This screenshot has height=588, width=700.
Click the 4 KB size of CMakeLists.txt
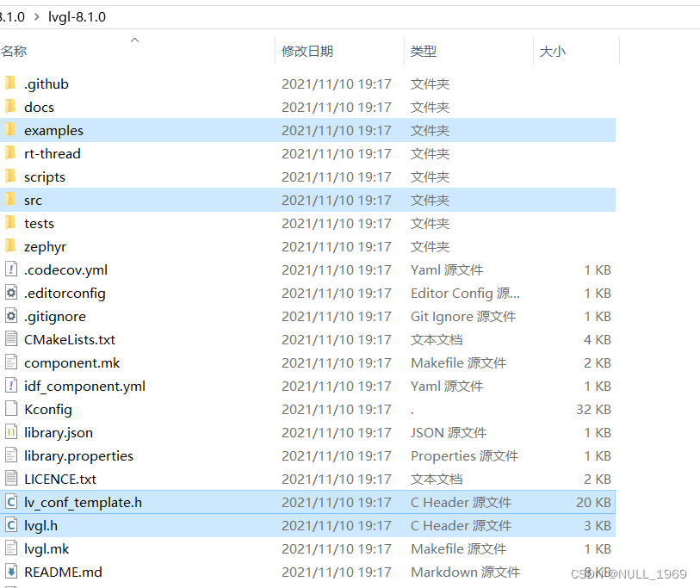click(598, 339)
